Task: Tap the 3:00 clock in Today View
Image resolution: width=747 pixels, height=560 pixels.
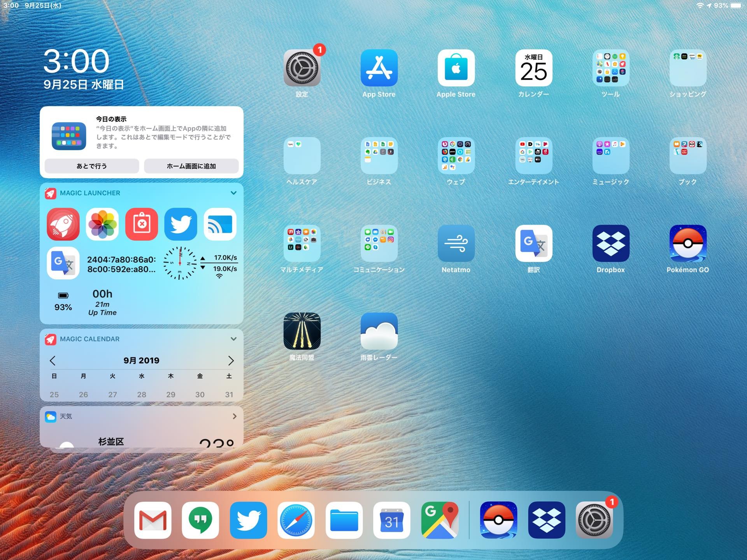Action: tap(76, 61)
